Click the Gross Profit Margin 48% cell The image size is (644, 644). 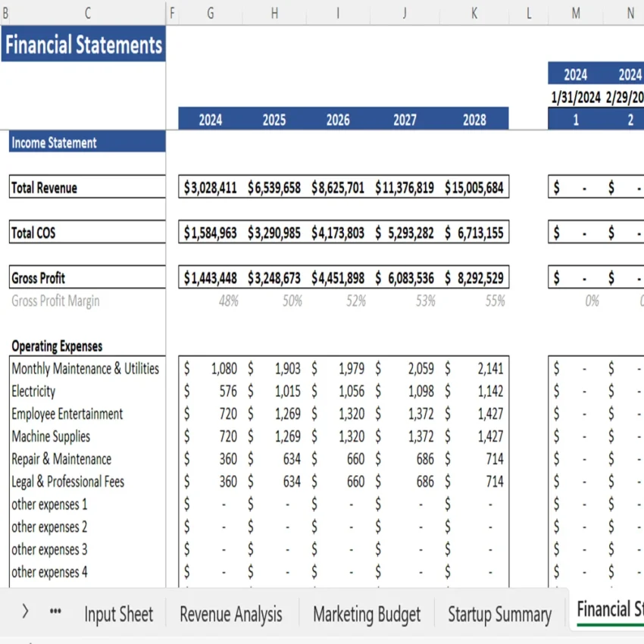pos(229,301)
